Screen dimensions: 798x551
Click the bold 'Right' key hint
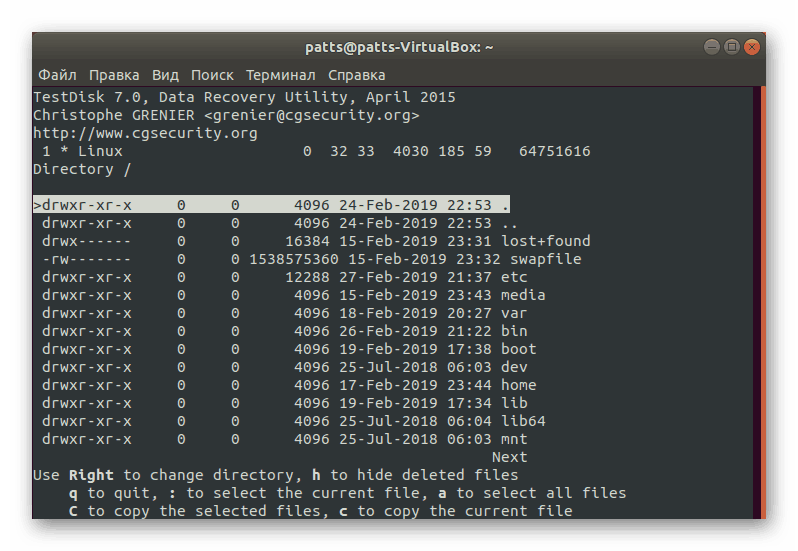(x=91, y=475)
